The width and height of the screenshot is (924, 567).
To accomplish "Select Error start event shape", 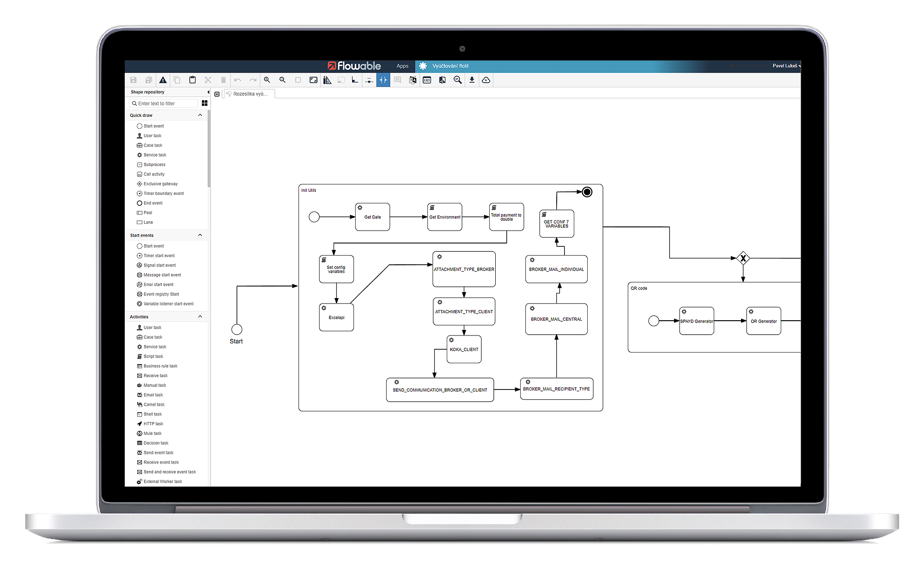I will [155, 285].
